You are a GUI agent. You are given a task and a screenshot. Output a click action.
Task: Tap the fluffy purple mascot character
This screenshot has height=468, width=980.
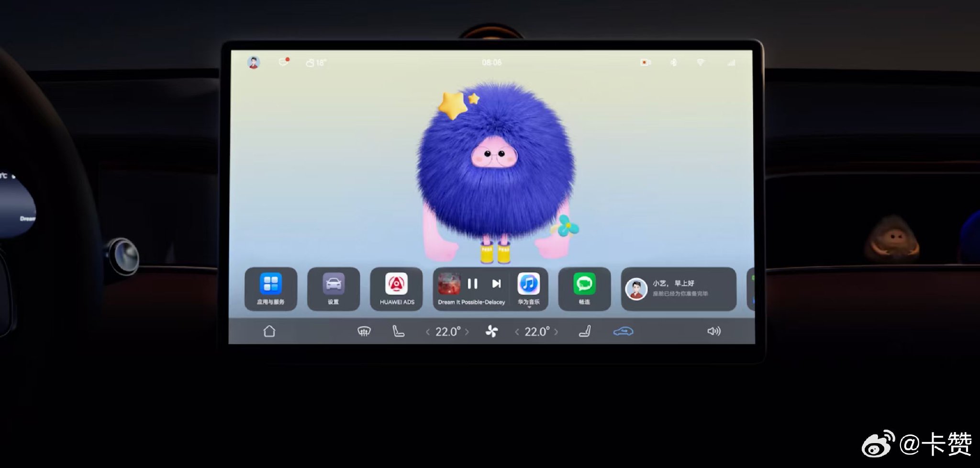coord(496,172)
